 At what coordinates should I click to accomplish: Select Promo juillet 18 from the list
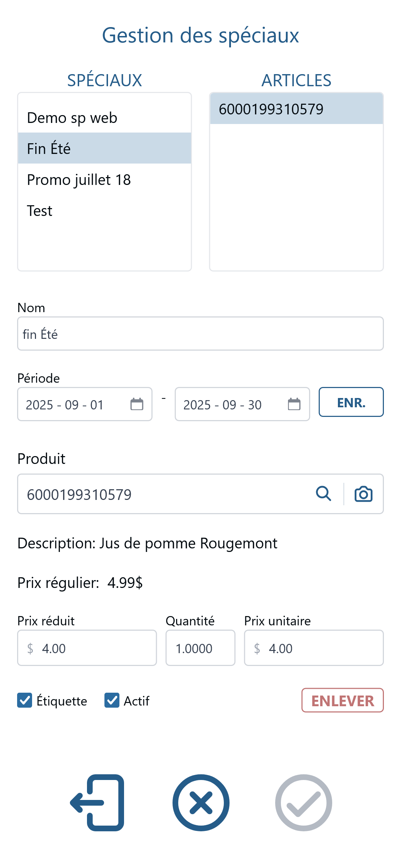pos(104,180)
